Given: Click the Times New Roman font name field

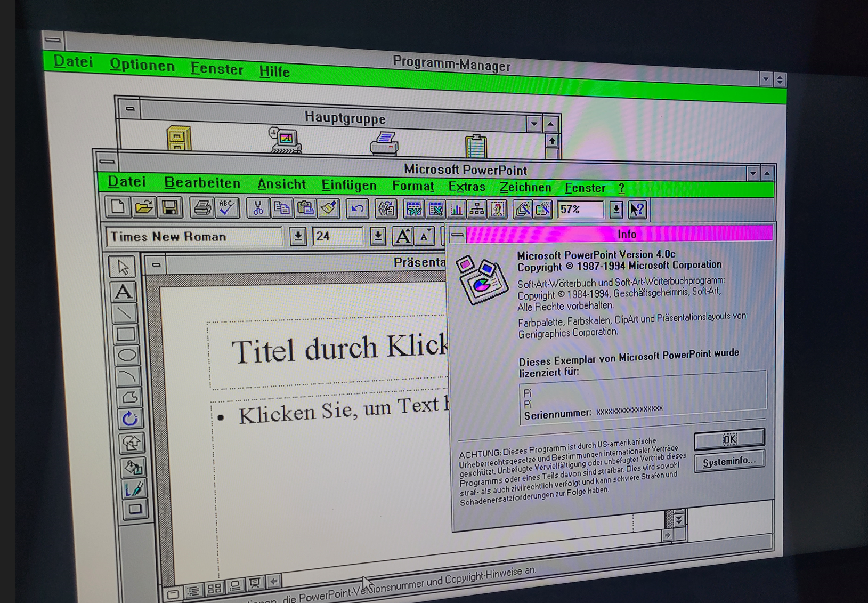Looking at the screenshot, I should (x=194, y=236).
